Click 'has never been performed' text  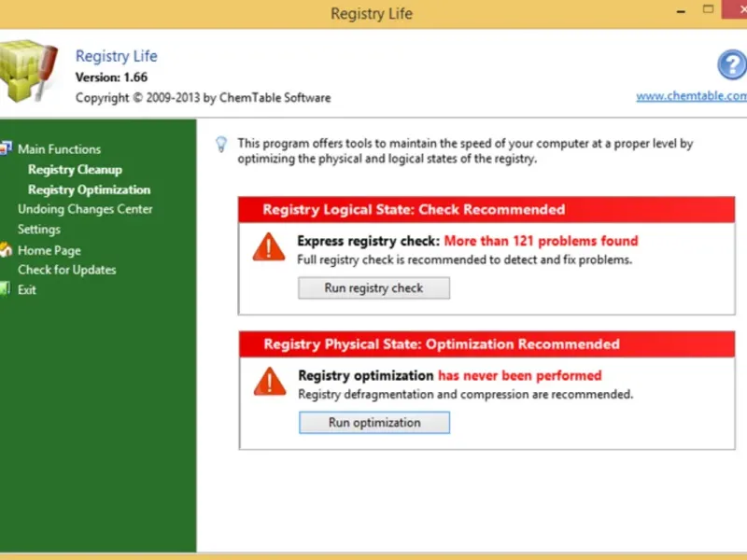tap(520, 376)
